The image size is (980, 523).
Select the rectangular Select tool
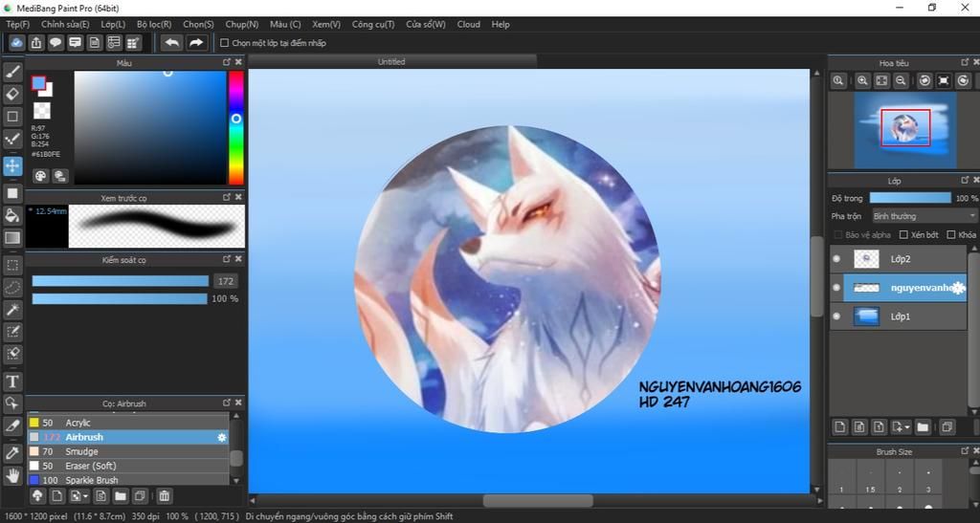12,265
